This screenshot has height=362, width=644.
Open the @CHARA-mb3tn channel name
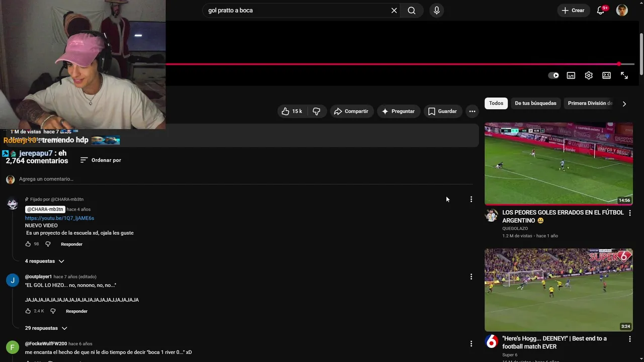pos(45,209)
